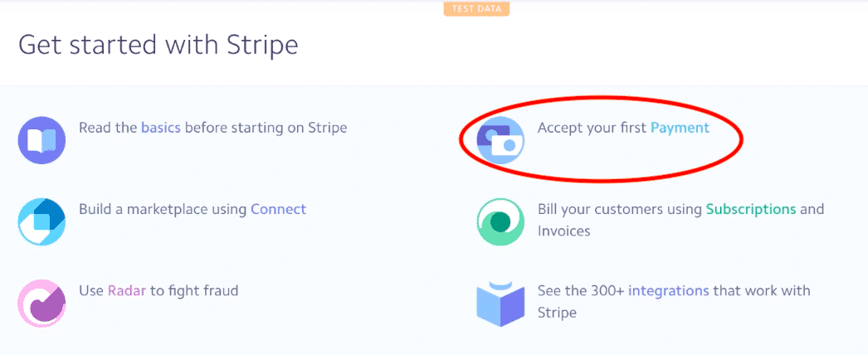This screenshot has width=868, height=355.
Task: Select the blue Connect marketplace icon
Action: [41, 221]
